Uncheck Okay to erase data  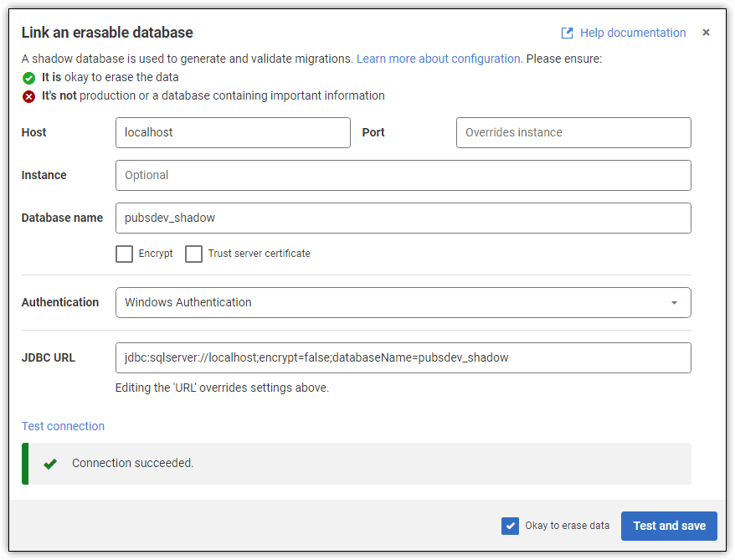pyautogui.click(x=511, y=526)
